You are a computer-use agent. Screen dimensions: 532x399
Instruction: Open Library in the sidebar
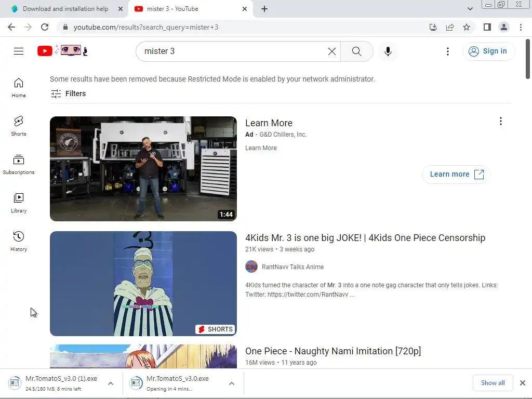pos(19,203)
